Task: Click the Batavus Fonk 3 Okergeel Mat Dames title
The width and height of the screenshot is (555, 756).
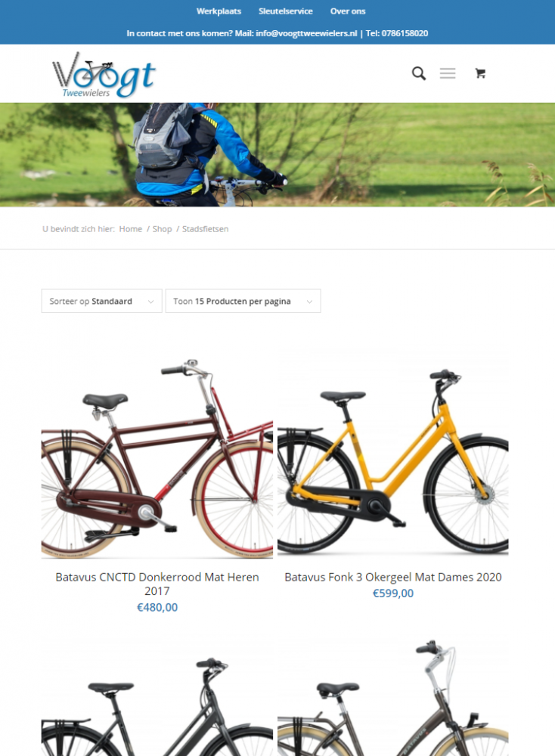Action: 393,577
